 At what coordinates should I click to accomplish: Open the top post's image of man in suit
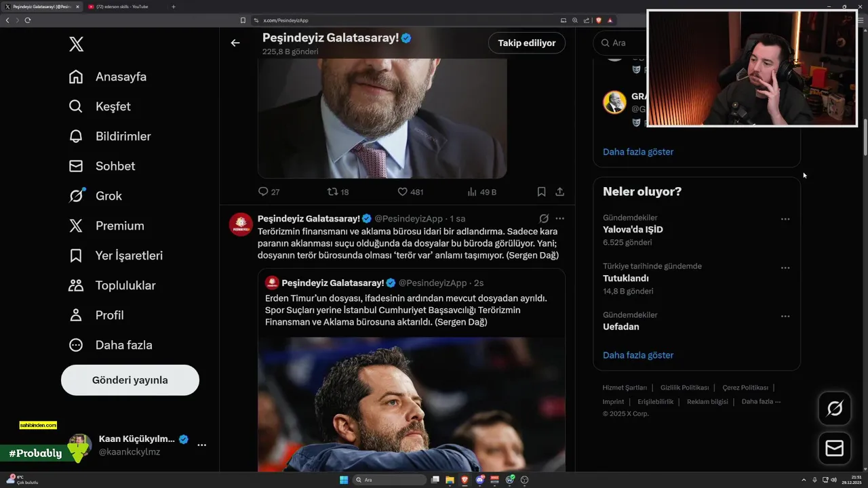click(382, 118)
